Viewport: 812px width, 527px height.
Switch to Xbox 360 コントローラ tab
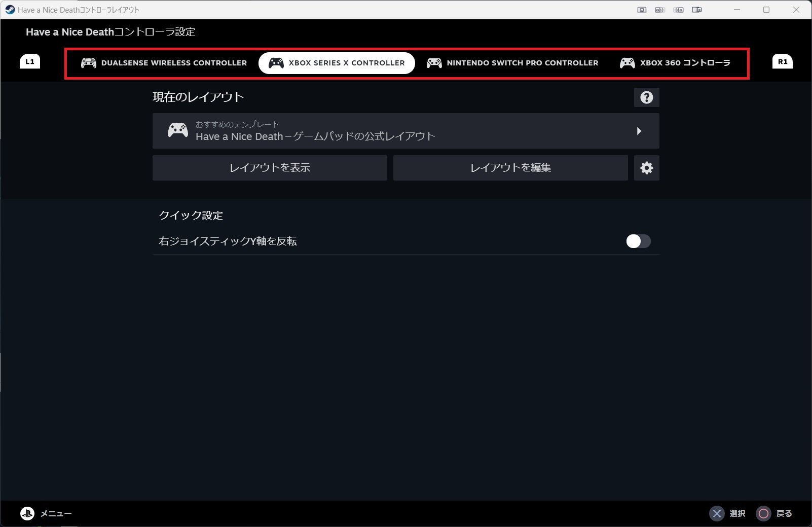point(675,63)
